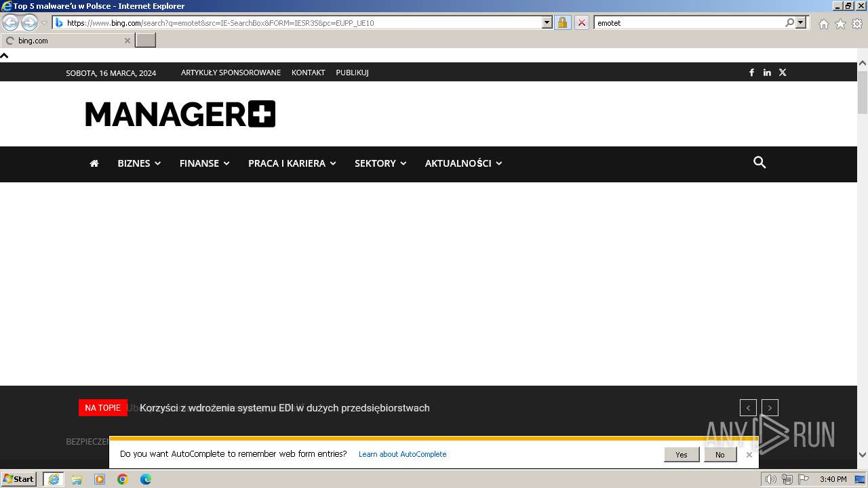The width and height of the screenshot is (868, 488).
Task: Expand the Biznes menu
Action: tap(139, 163)
